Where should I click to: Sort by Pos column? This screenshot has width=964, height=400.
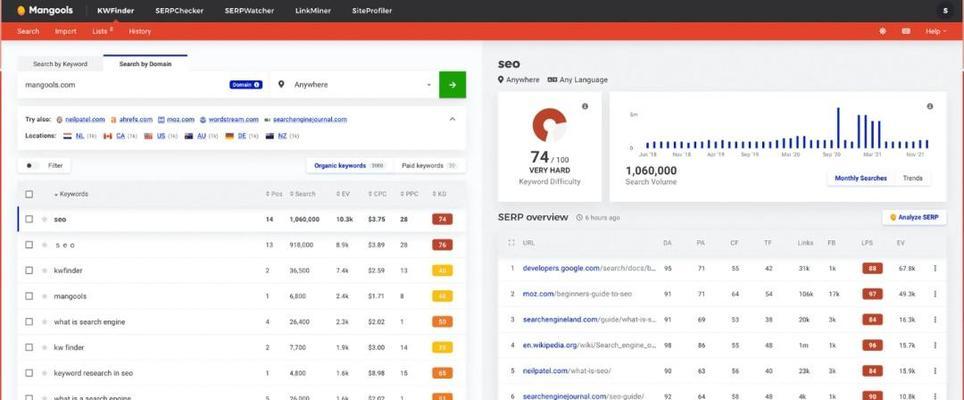point(274,194)
